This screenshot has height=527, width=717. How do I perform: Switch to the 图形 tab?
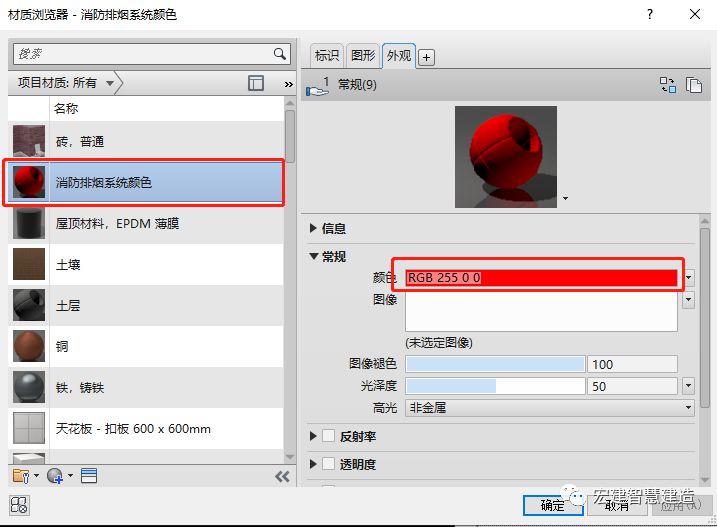(x=363, y=56)
